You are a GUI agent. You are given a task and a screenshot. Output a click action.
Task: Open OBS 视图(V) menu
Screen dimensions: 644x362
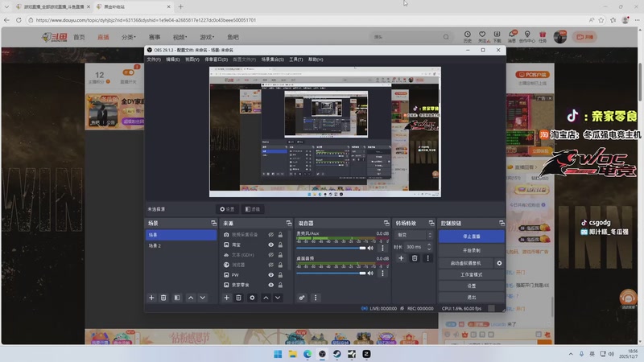[192, 60]
